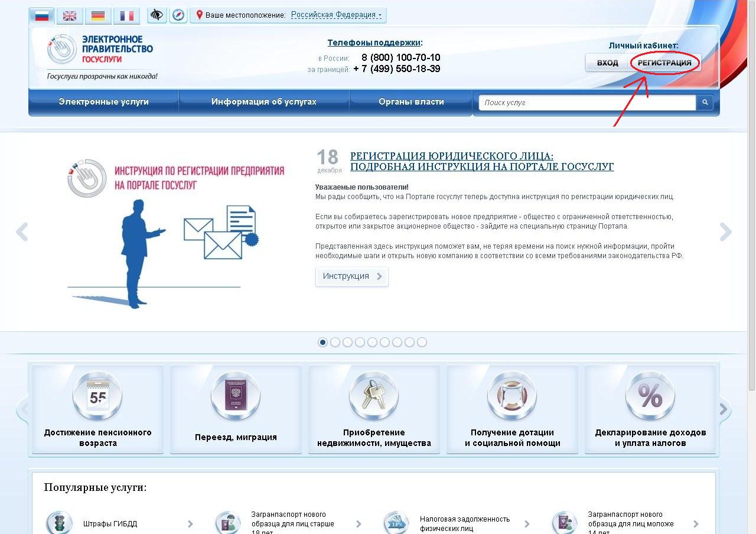Open Декларирование доходов percent icon
The width and height of the screenshot is (756, 534).
650,395
